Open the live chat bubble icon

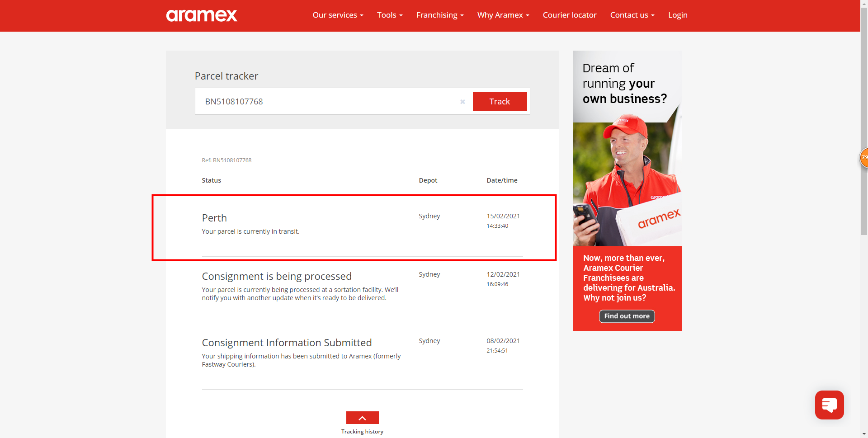click(x=829, y=405)
